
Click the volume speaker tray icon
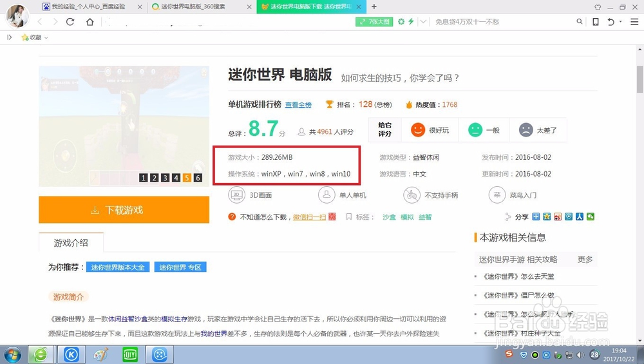pos(580,354)
